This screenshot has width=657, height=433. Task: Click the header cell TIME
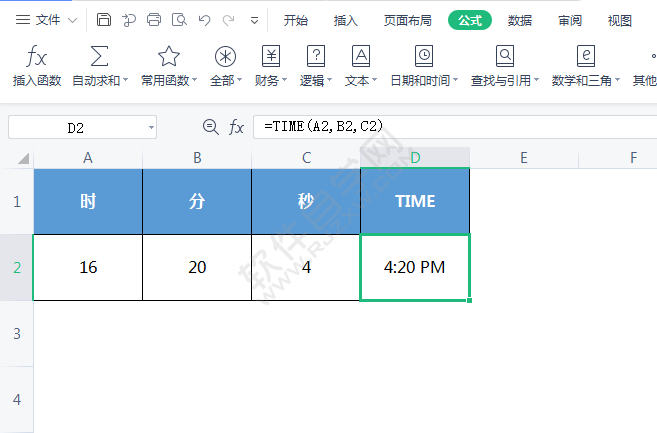[415, 202]
